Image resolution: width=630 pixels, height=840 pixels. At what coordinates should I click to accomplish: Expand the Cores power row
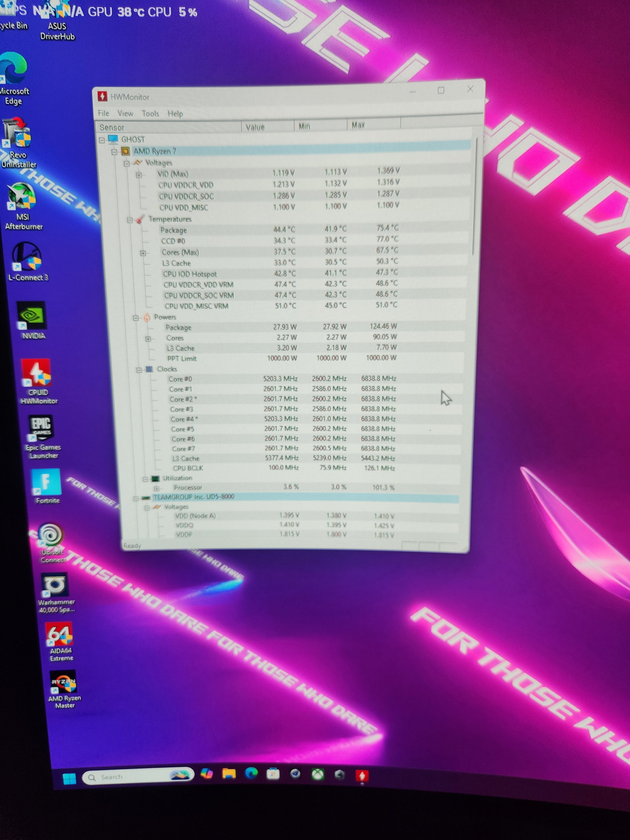point(148,339)
